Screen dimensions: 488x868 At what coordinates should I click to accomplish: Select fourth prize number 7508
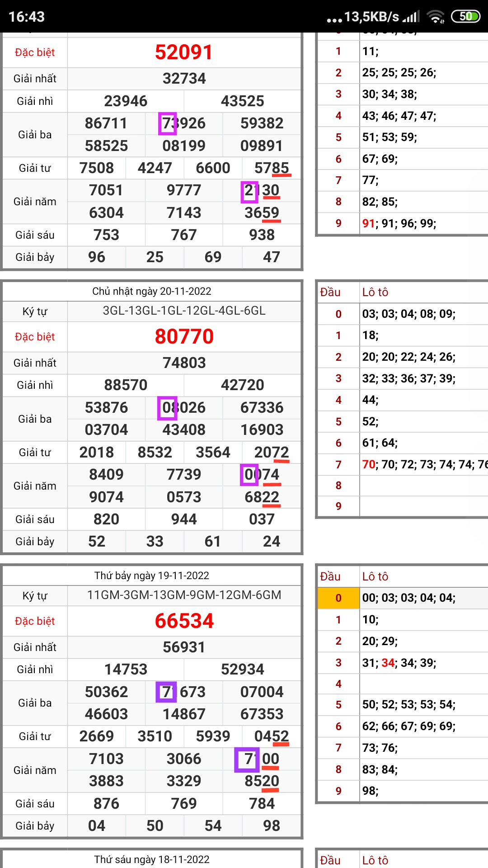pos(97,168)
